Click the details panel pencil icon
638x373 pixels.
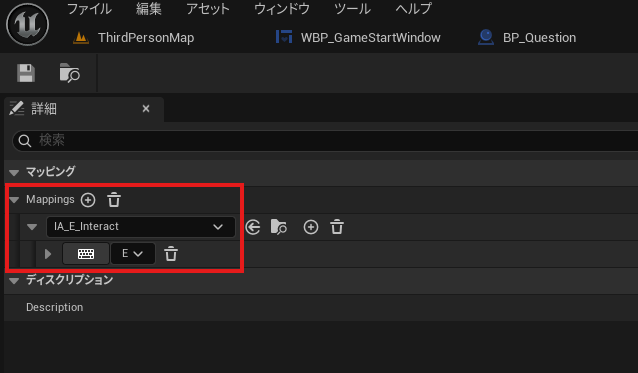click(x=17, y=109)
